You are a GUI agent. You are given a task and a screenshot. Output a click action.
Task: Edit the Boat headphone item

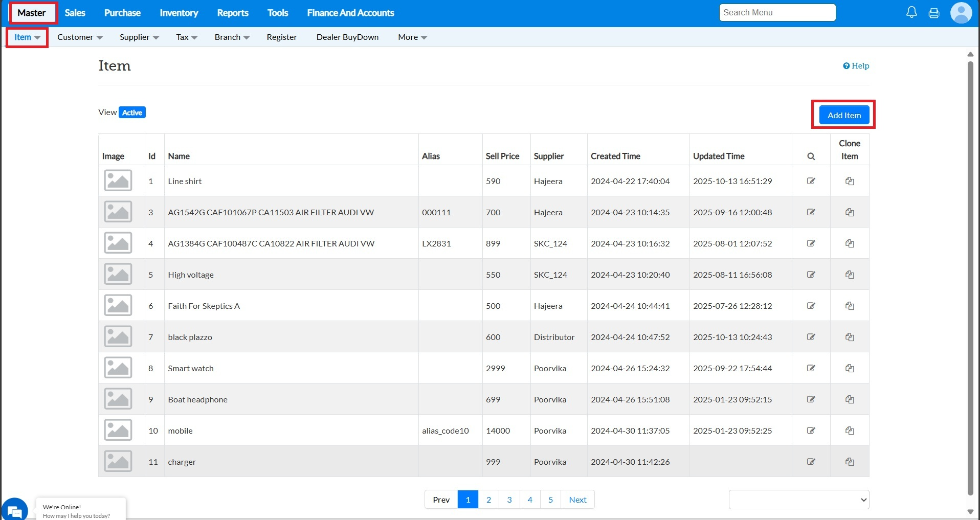click(x=811, y=399)
